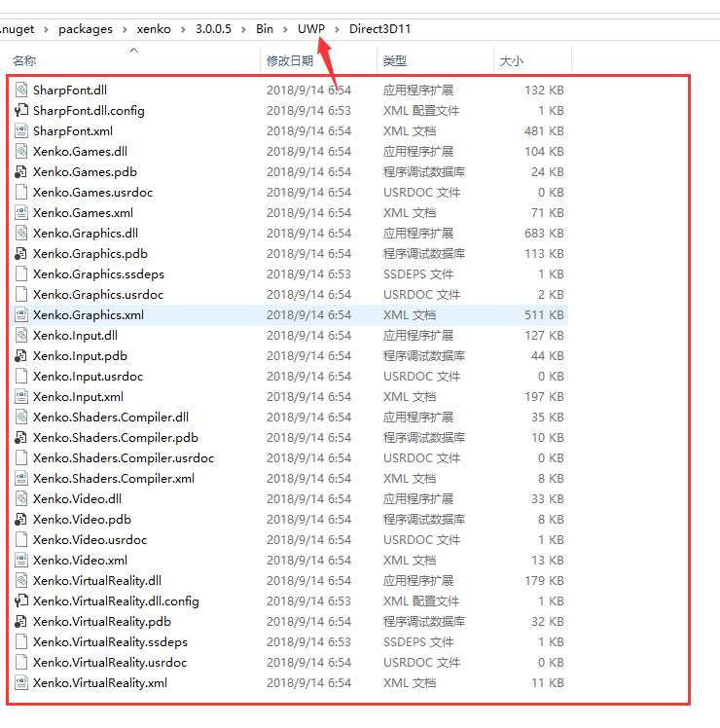The height and width of the screenshot is (728, 720).
Task: Click the Xenko.VirtualReality.xml file icon
Action: [x=21, y=682]
